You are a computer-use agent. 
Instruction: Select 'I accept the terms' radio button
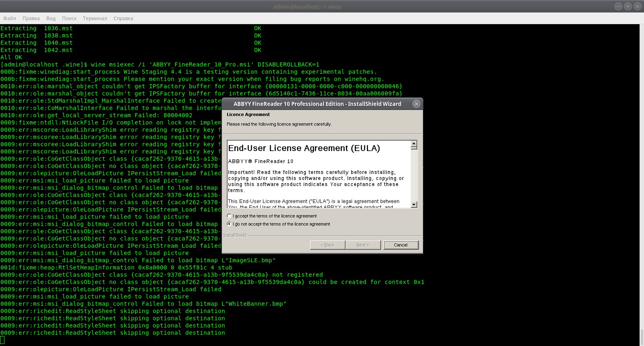(229, 216)
